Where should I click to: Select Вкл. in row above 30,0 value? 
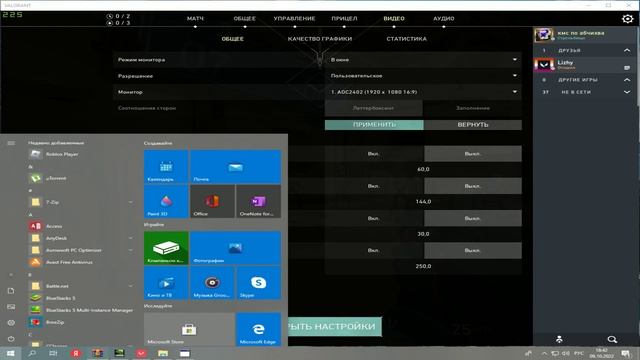373,218
